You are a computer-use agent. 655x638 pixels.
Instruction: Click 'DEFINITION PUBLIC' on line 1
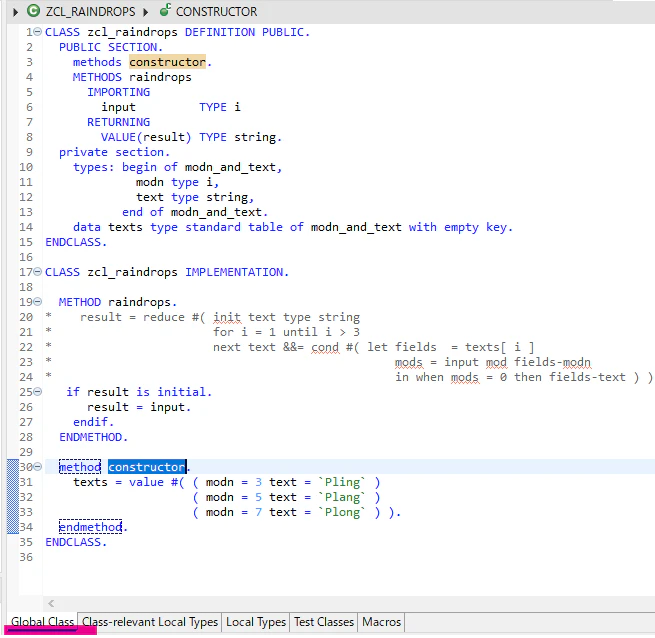[244, 32]
